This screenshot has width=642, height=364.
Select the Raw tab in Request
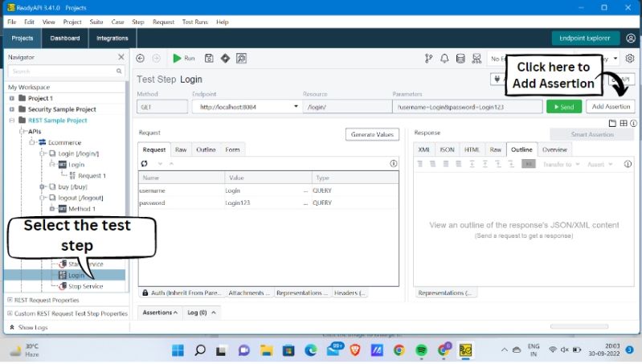click(x=181, y=149)
